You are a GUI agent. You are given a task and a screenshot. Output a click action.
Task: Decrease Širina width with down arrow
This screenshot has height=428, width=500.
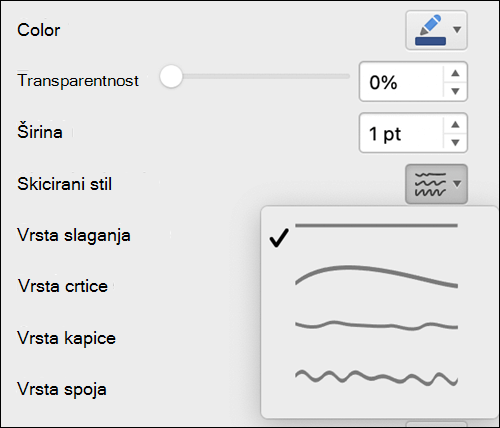pos(455,142)
